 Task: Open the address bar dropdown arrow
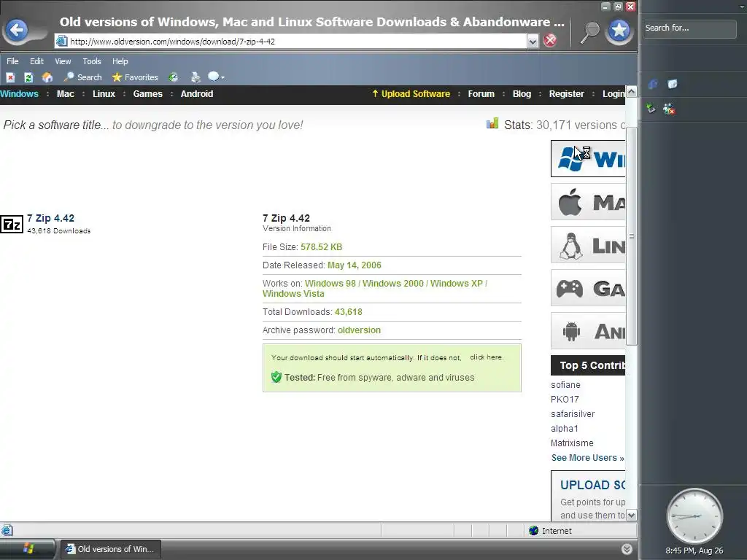(x=533, y=42)
